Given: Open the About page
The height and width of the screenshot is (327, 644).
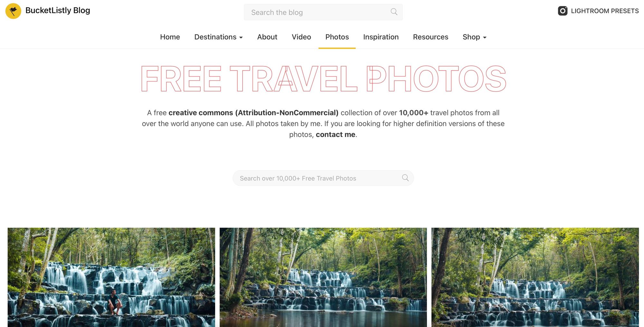Looking at the screenshot, I should click(x=267, y=37).
